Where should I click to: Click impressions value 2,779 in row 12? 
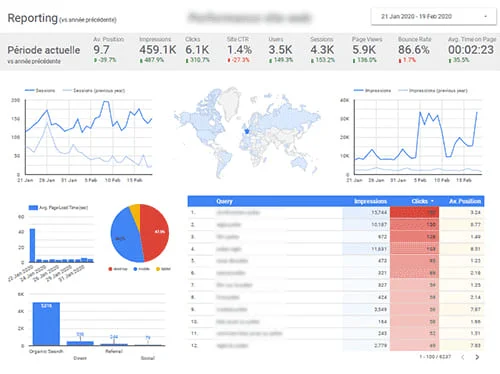pos(380,346)
